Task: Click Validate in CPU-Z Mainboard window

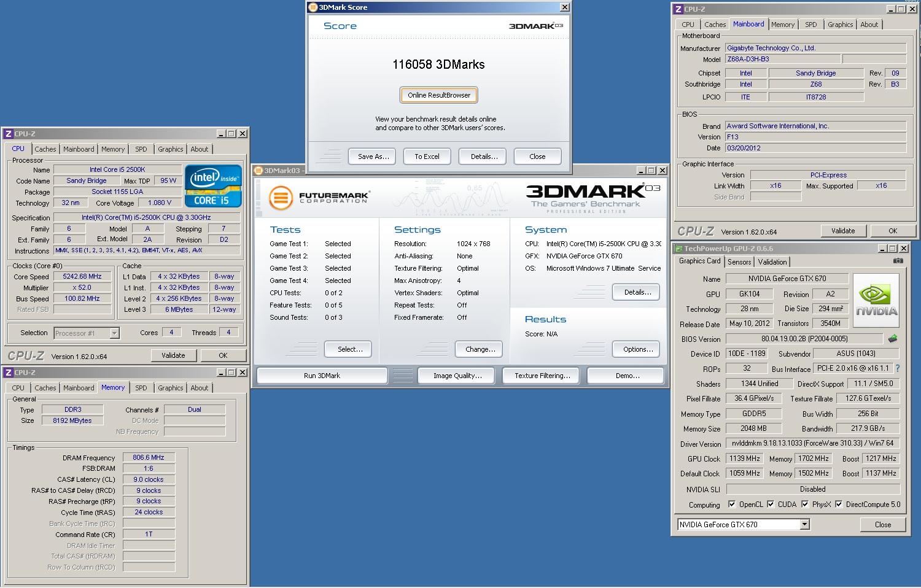Action: coord(843,231)
